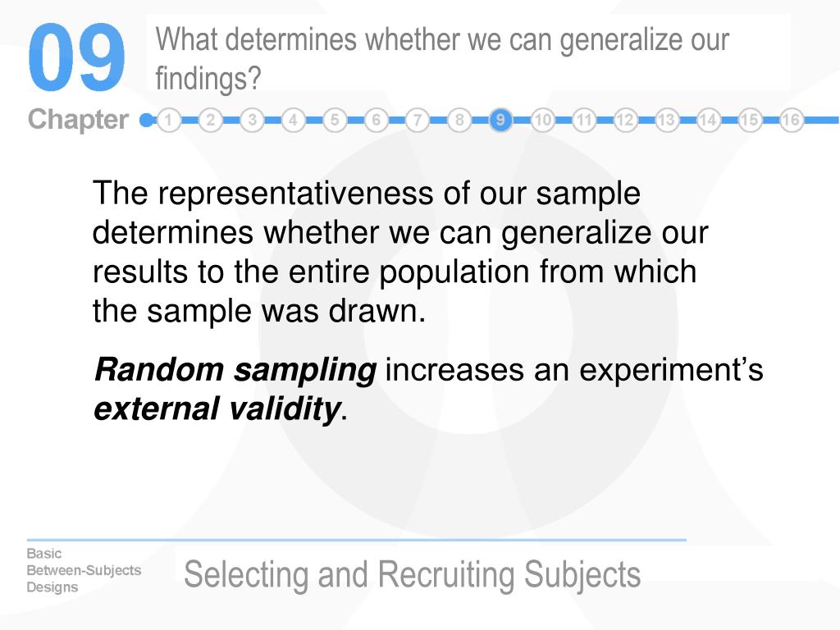Go to chapter 10 circle

point(543,120)
